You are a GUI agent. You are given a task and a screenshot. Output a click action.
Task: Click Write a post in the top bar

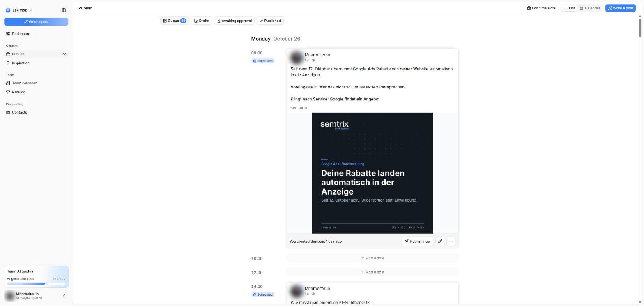pyautogui.click(x=621, y=8)
